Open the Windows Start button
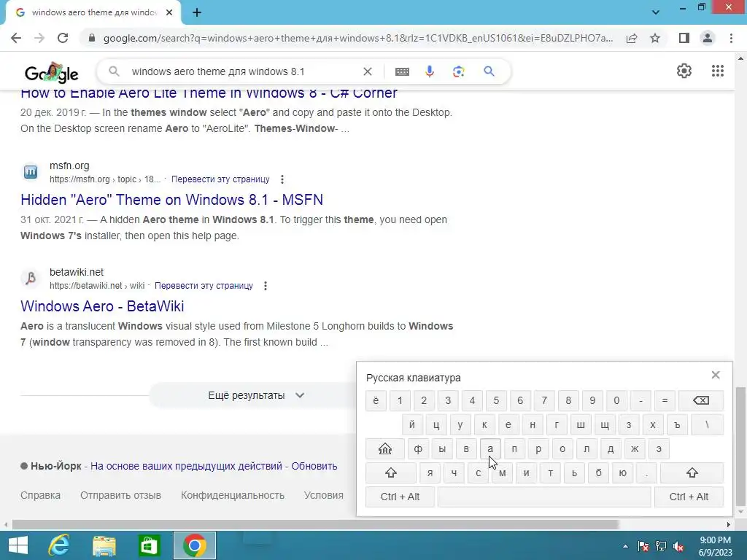This screenshot has width=747, height=560. [x=18, y=545]
